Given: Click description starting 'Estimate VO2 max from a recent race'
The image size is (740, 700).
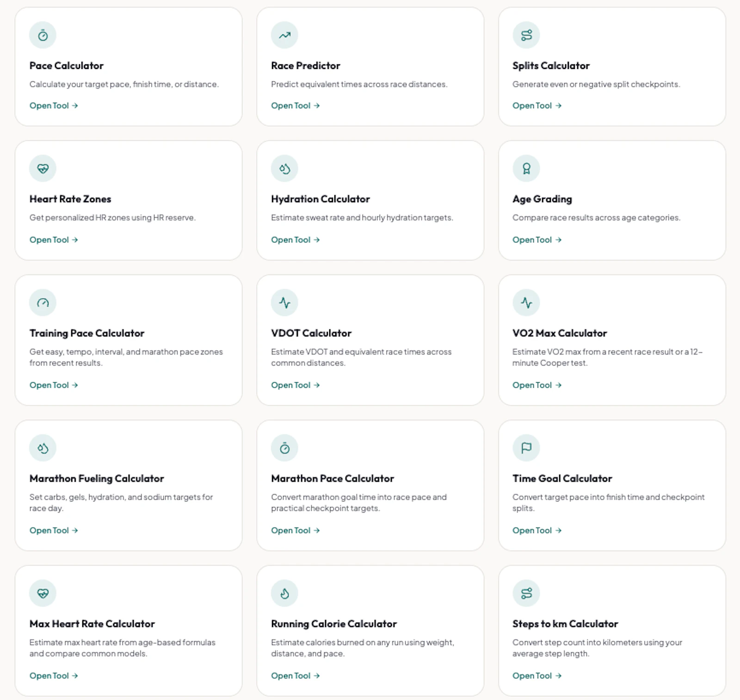Looking at the screenshot, I should [607, 357].
